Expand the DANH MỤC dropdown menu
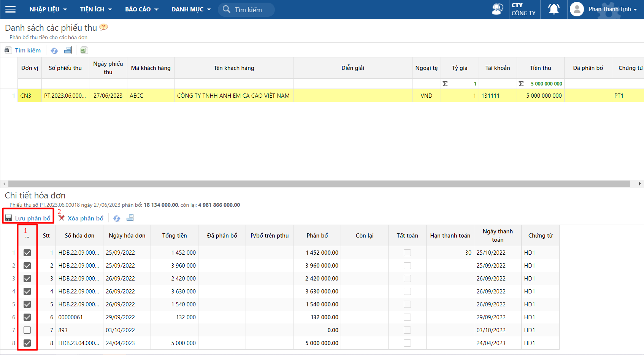Image resolution: width=644 pixels, height=355 pixels. (x=191, y=9)
